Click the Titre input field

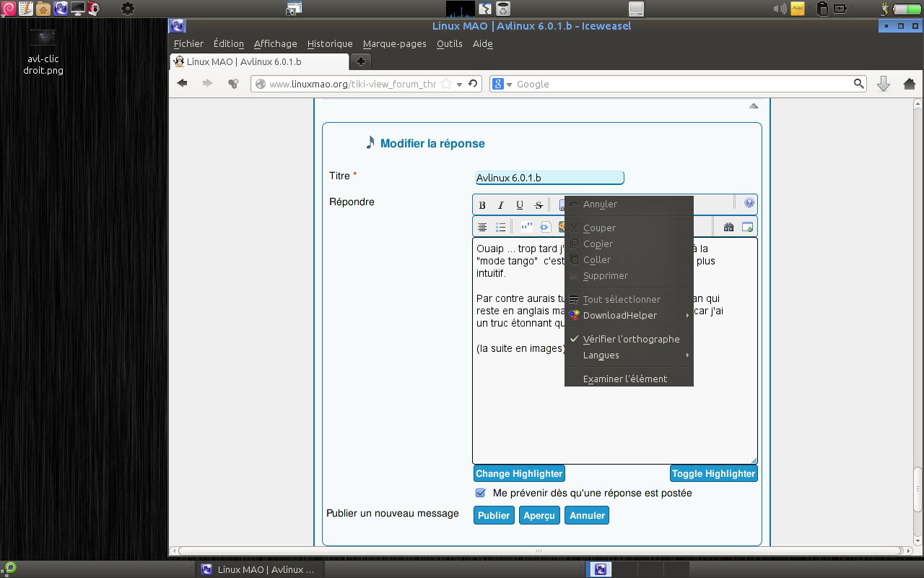point(549,178)
